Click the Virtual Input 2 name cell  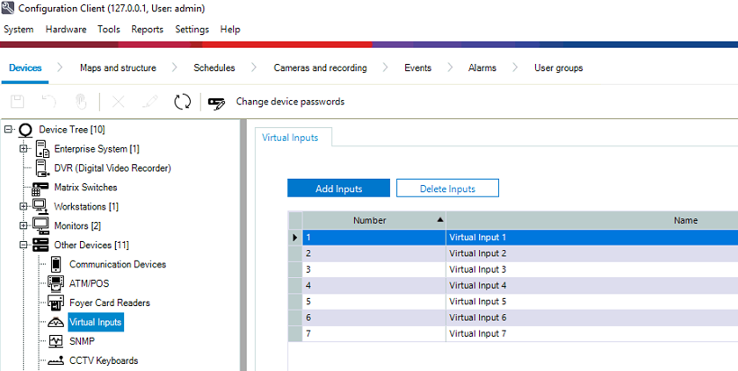click(x=592, y=253)
